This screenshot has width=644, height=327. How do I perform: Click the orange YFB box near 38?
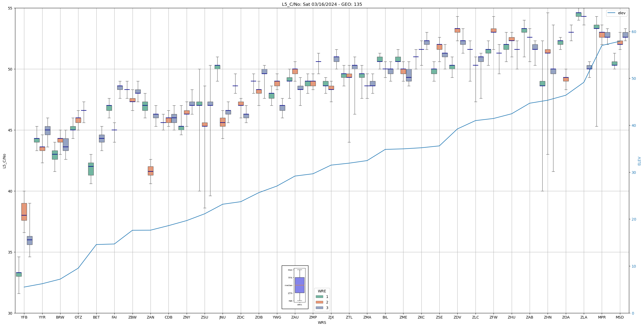pyautogui.click(x=24, y=212)
